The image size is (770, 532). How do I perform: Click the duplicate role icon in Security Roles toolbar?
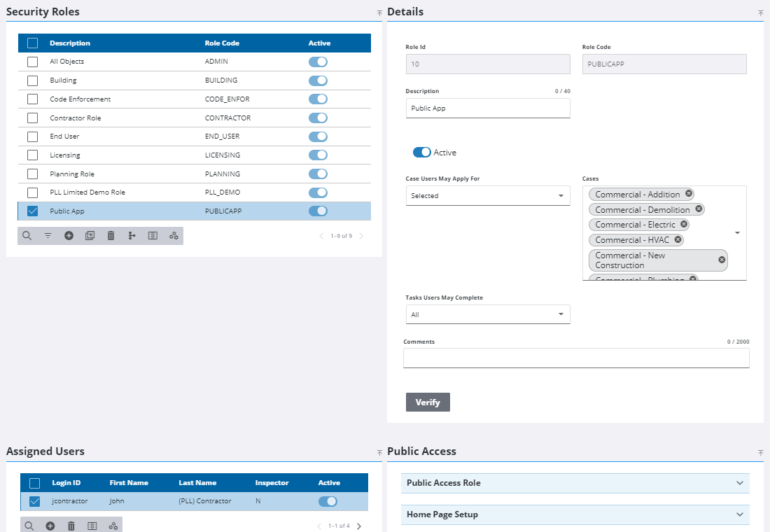[x=90, y=236]
